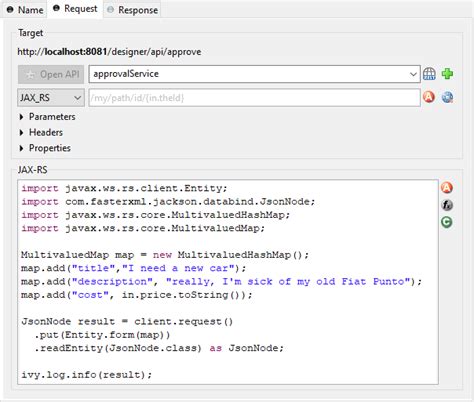Open the JAX_RS method dropdown
Viewport: 474px width, 402px height.
click(x=51, y=98)
